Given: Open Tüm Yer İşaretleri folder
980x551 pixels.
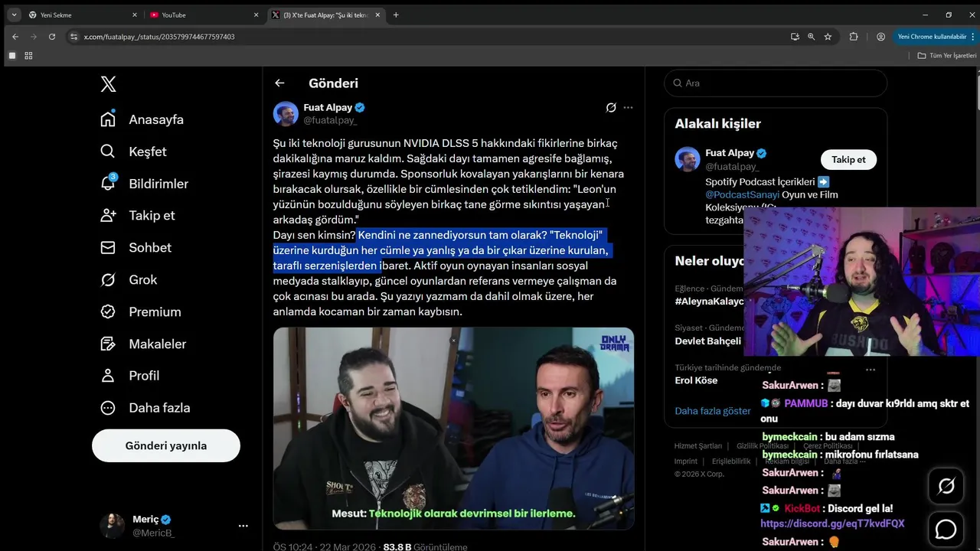Looking at the screenshot, I should (x=947, y=55).
